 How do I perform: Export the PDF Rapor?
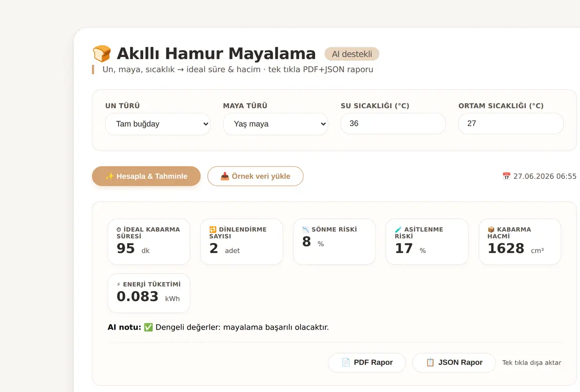coord(367,363)
